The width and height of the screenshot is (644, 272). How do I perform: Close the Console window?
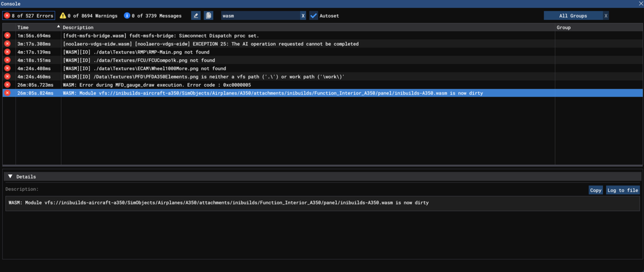(641, 4)
